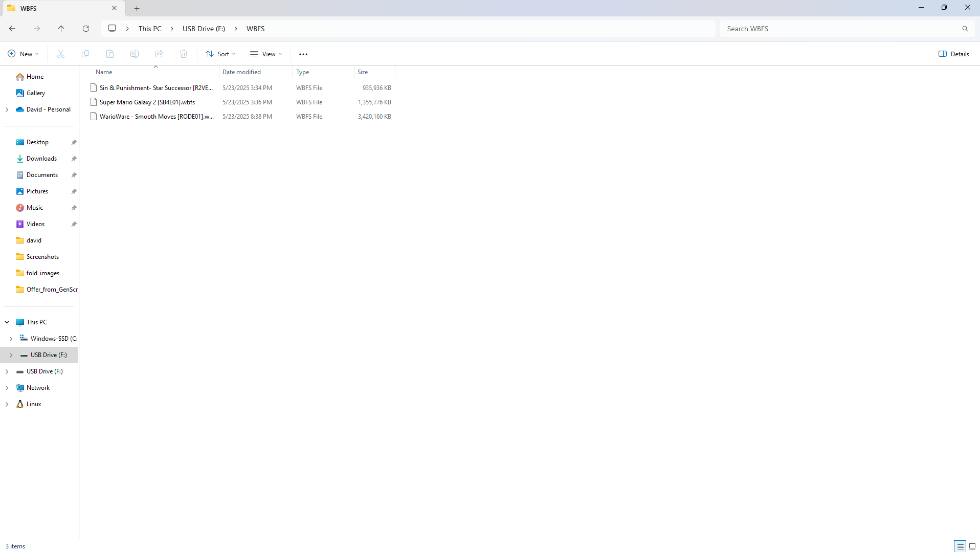Click the Rename icon in toolbar
Viewport: 980px width, 552px height.
pos(135,54)
